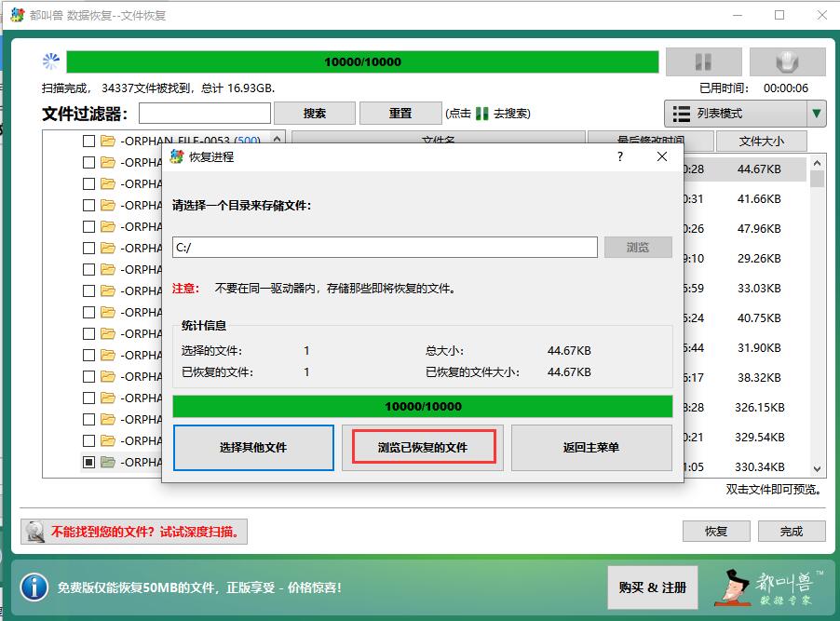Open the view mode dropdown arrow
The width and height of the screenshot is (840, 621).
pos(816,114)
